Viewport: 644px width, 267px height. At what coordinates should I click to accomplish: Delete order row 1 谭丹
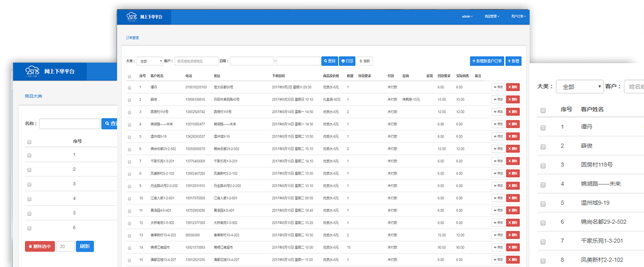tap(513, 87)
